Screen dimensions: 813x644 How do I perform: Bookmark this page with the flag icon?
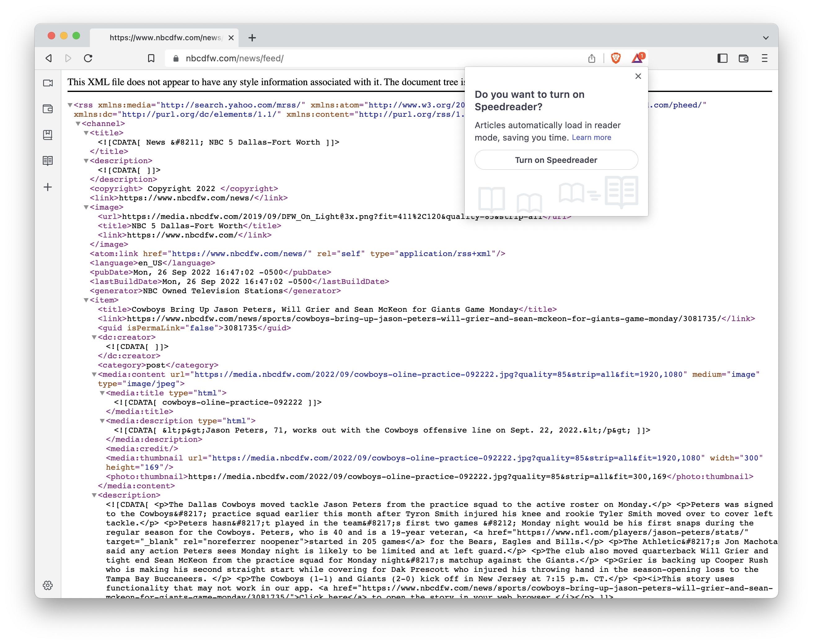[x=152, y=59]
